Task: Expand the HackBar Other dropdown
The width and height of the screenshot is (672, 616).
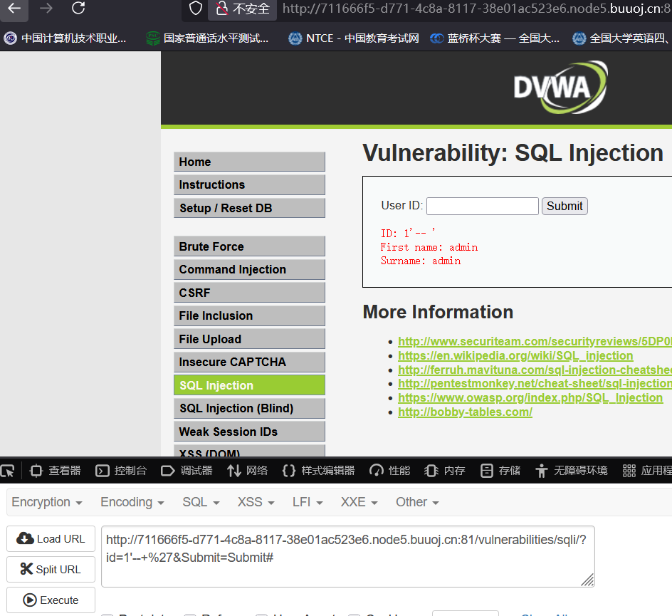Action: click(417, 502)
